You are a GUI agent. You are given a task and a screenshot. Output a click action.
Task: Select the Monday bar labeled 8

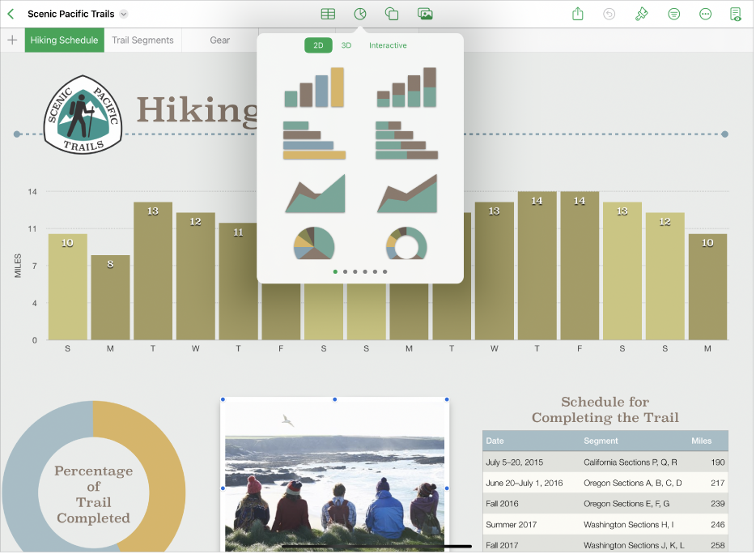click(x=110, y=298)
